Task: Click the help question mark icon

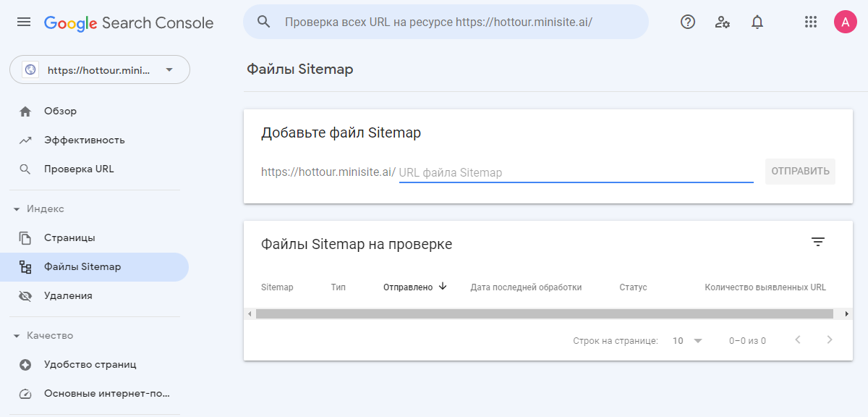Action: [688, 22]
